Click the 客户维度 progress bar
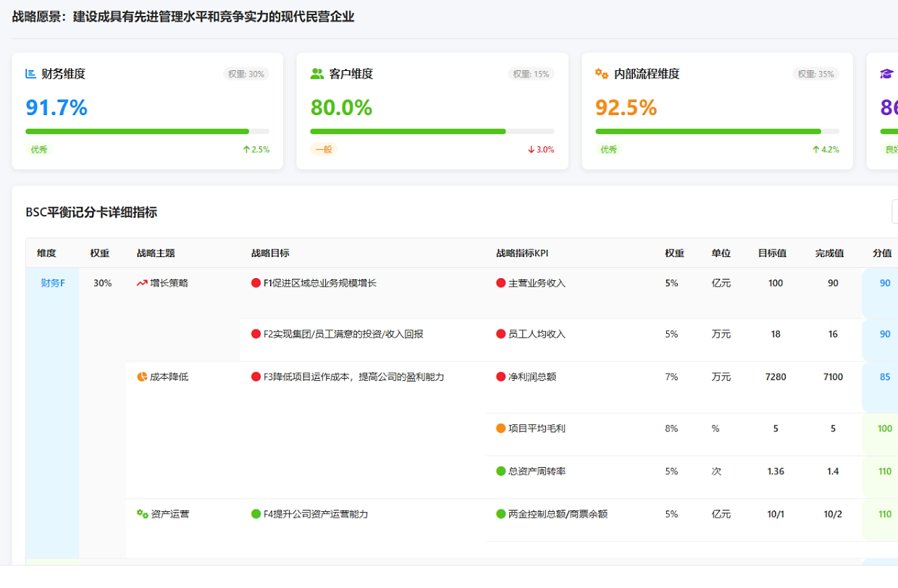898x588 pixels. (432, 131)
